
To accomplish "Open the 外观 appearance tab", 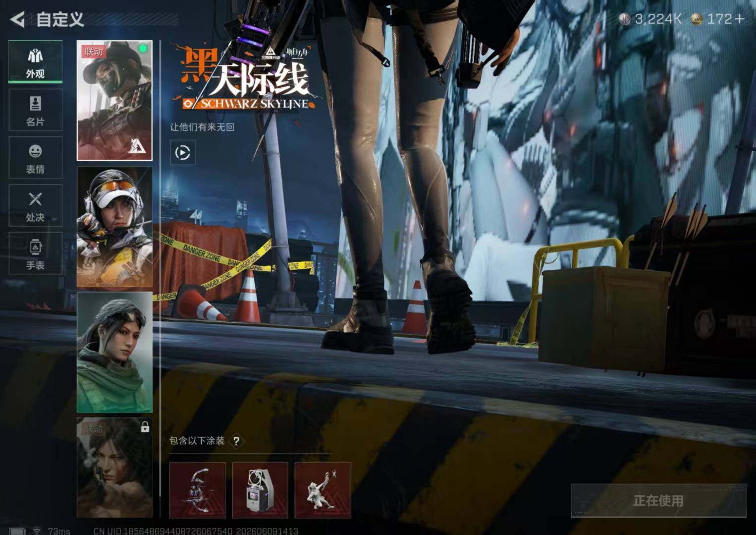I will pyautogui.click(x=35, y=62).
